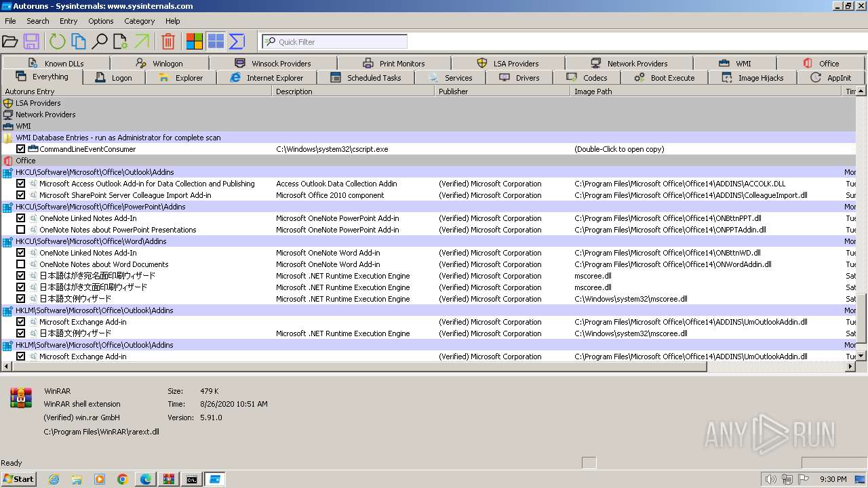Open the Search menu

(x=38, y=21)
